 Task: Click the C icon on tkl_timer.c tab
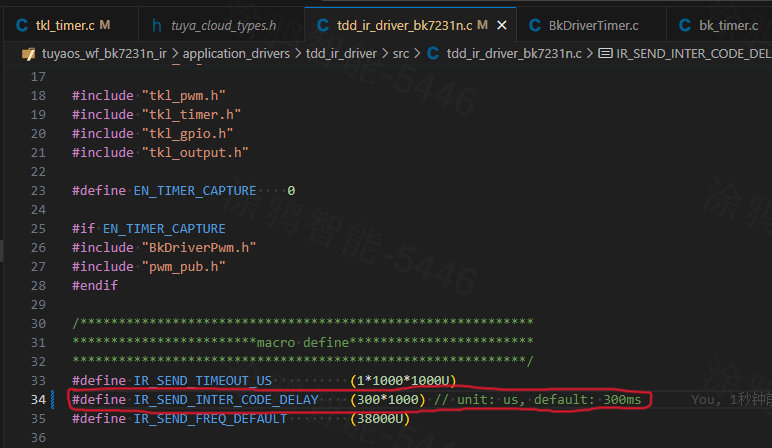pyautogui.click(x=22, y=23)
